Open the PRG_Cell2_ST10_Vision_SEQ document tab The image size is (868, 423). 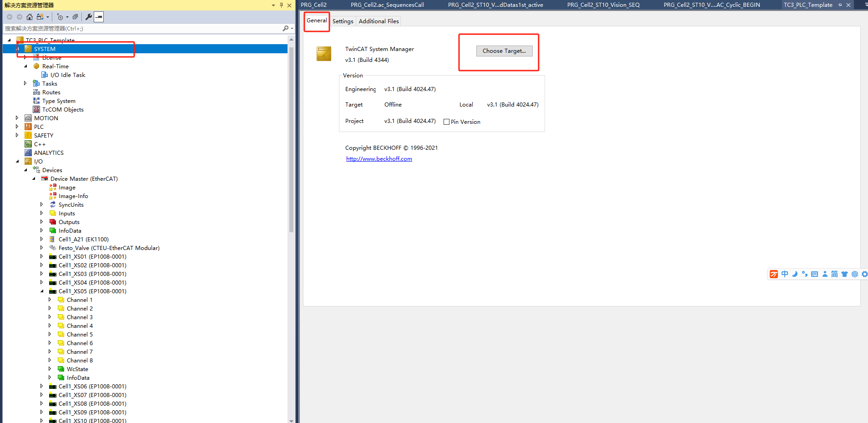(603, 5)
